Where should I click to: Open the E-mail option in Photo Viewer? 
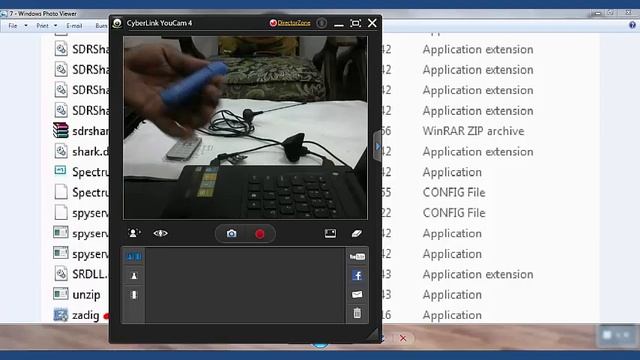point(74,26)
